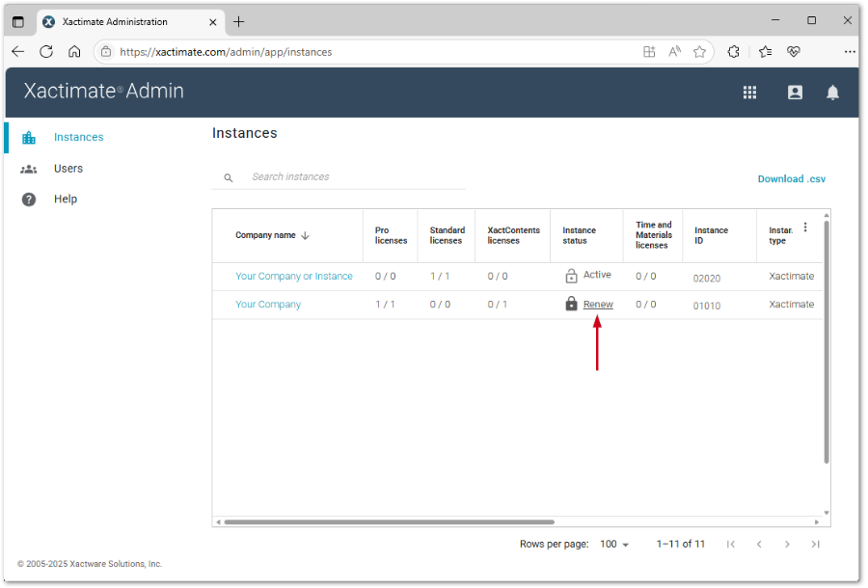Refresh the page with the reload icon
This screenshot has height=588, width=868.
click(46, 52)
